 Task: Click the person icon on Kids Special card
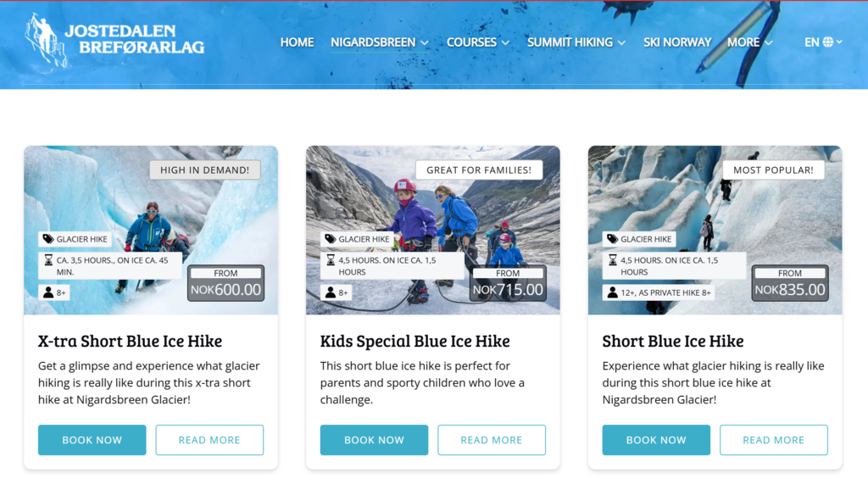pos(331,292)
